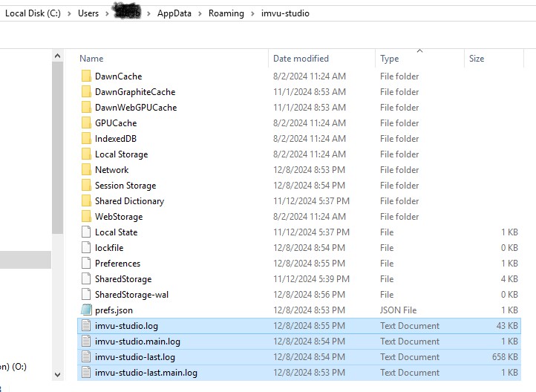Select the Session Storage folder name
This screenshot has width=536, height=392.
click(125, 185)
